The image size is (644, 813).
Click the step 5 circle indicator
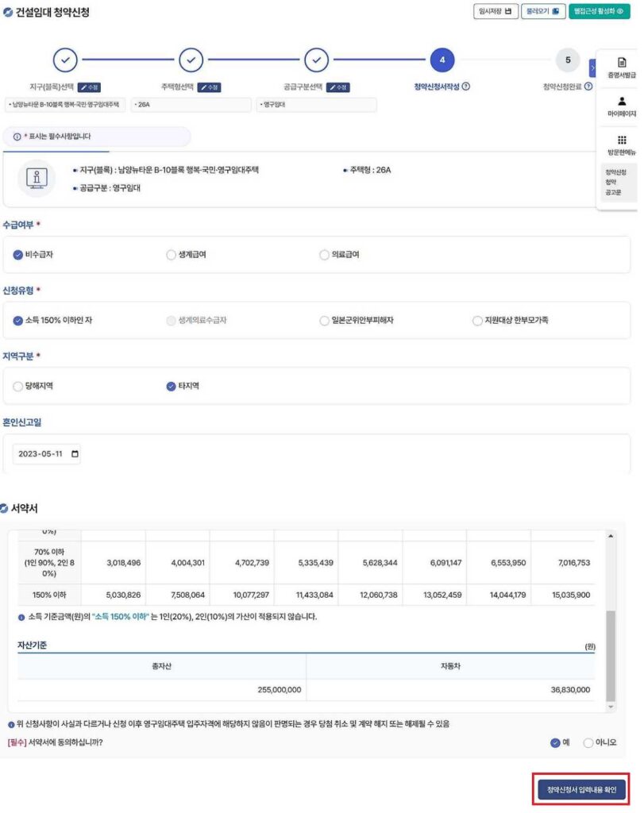(x=567, y=60)
